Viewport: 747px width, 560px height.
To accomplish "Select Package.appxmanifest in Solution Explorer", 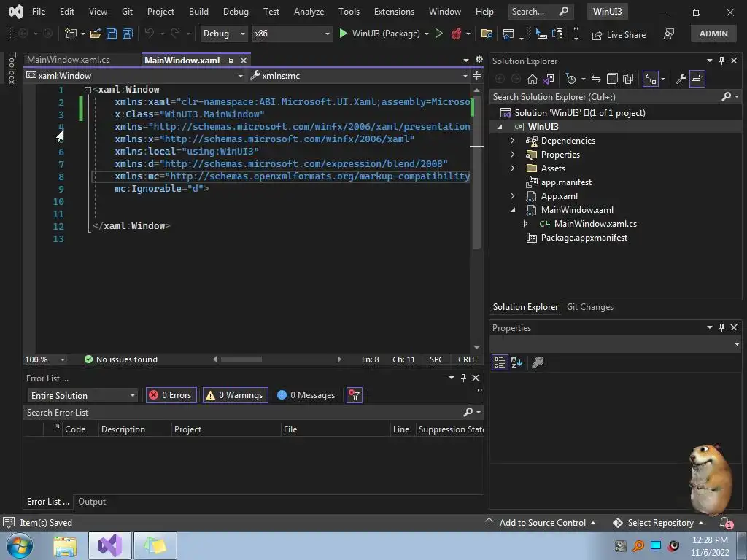I will pyautogui.click(x=584, y=238).
